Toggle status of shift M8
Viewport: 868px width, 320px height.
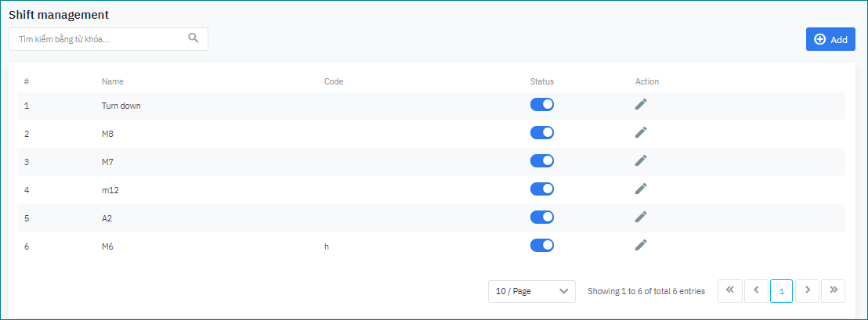[542, 133]
